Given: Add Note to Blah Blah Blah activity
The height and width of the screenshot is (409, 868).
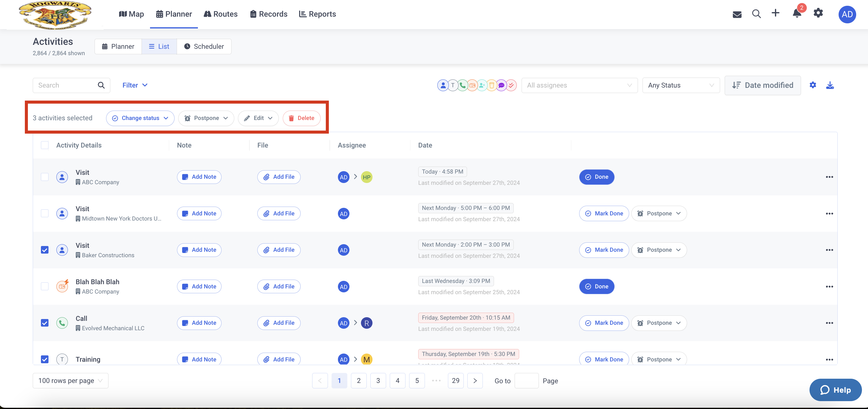Looking at the screenshot, I should (x=199, y=287).
